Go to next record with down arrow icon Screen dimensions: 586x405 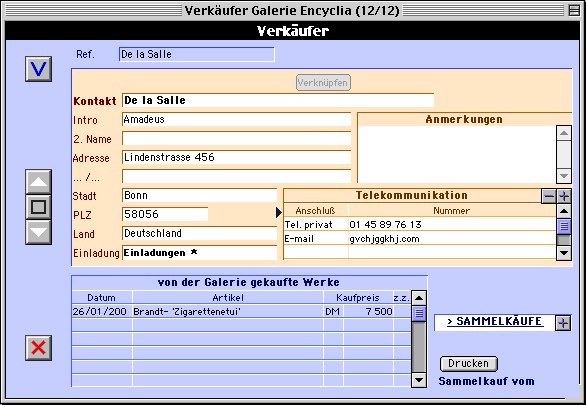pos(38,232)
